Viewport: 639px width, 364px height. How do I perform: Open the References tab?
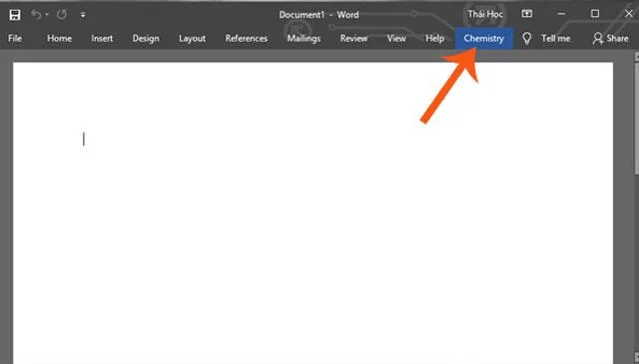(x=247, y=38)
